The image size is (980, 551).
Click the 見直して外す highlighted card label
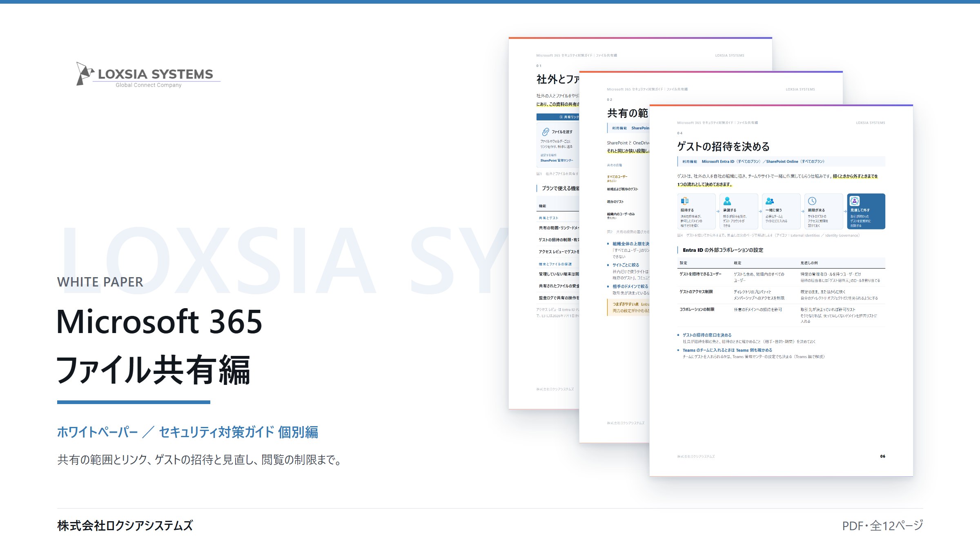[860, 210]
